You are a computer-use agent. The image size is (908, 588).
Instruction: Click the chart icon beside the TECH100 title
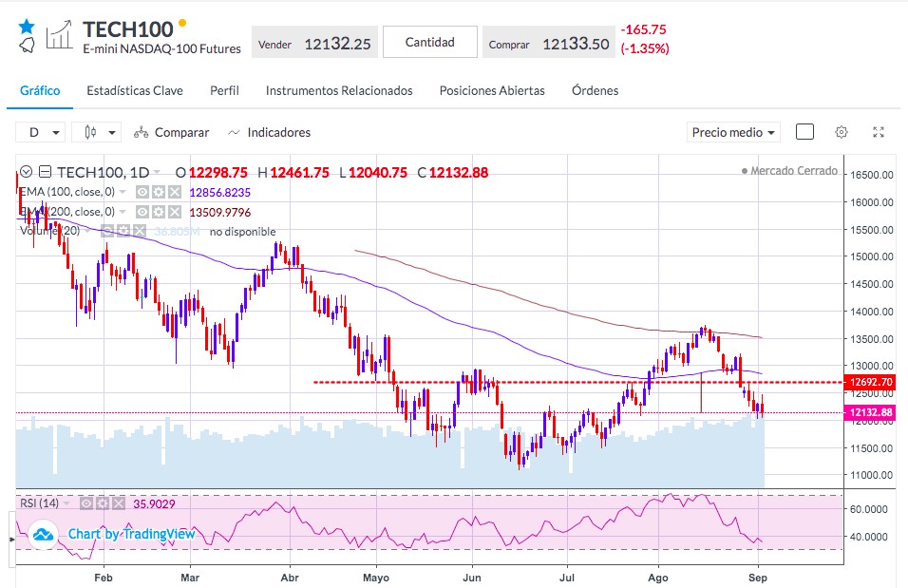click(x=60, y=35)
